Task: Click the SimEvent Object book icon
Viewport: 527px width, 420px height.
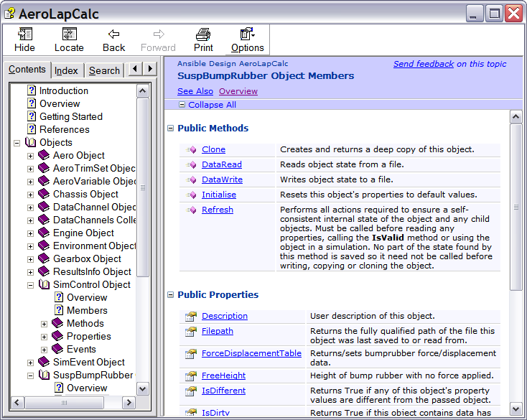Action: coord(44,362)
